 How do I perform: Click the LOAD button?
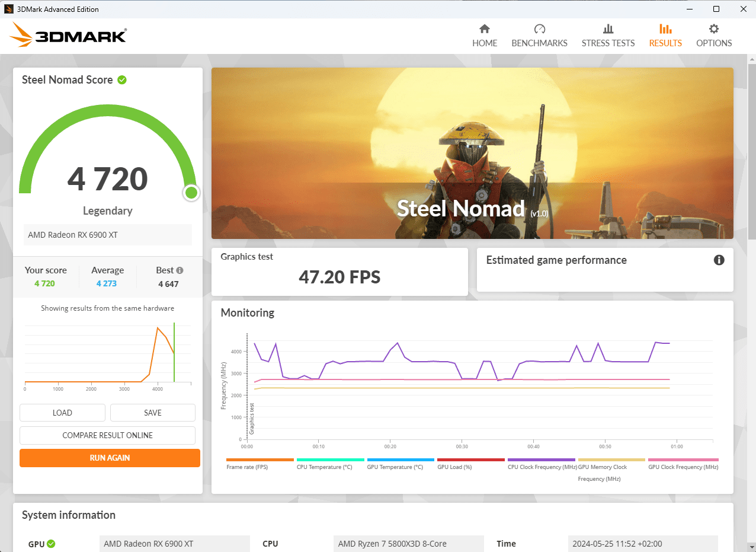click(x=62, y=413)
